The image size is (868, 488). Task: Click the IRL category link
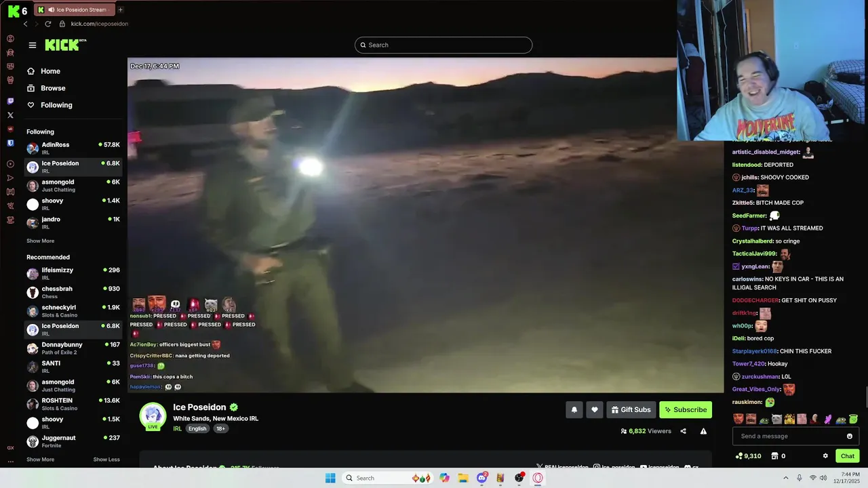(177, 428)
